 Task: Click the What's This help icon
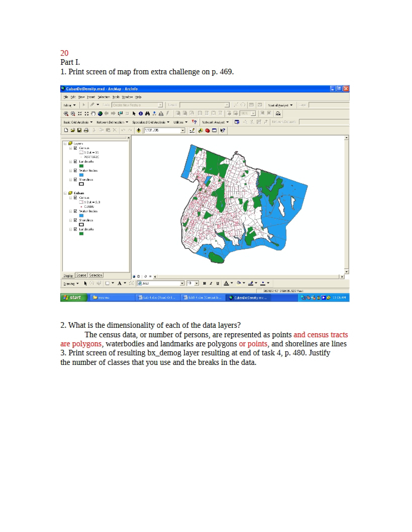pyautogui.click(x=223, y=130)
